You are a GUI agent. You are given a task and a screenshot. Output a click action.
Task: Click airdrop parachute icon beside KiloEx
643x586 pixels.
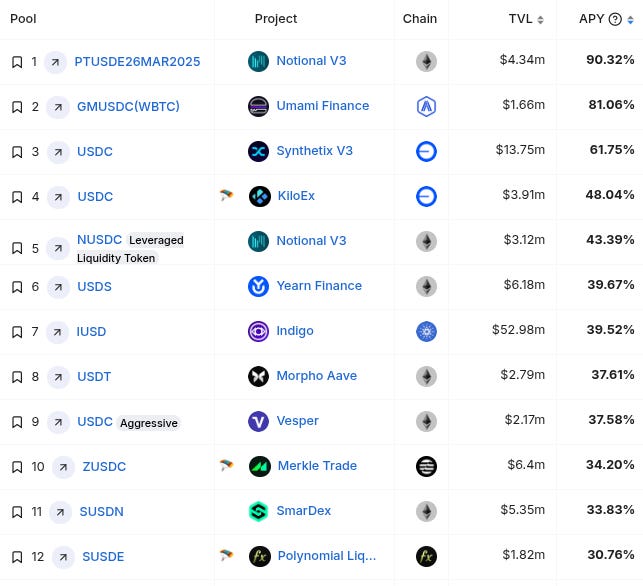[226, 195]
